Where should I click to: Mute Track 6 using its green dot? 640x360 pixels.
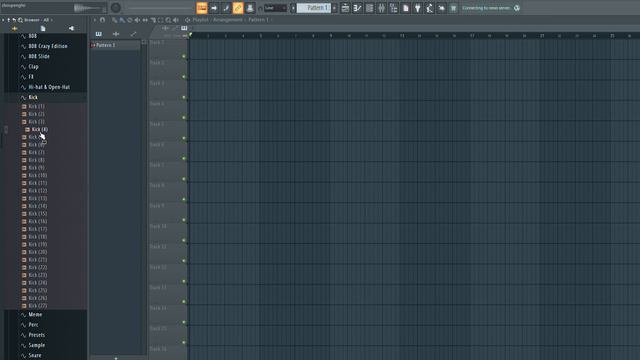point(184,158)
